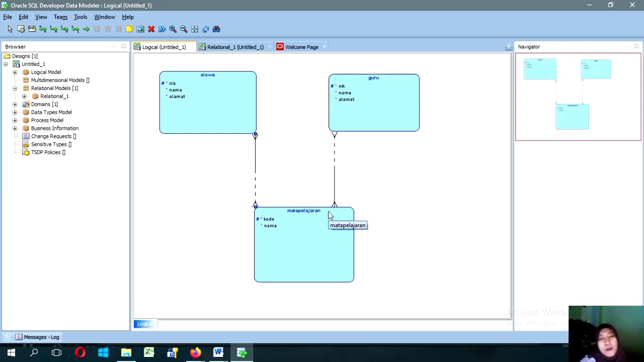Click the Fit Screen toolbar icon
644x362 pixels.
coord(195,29)
